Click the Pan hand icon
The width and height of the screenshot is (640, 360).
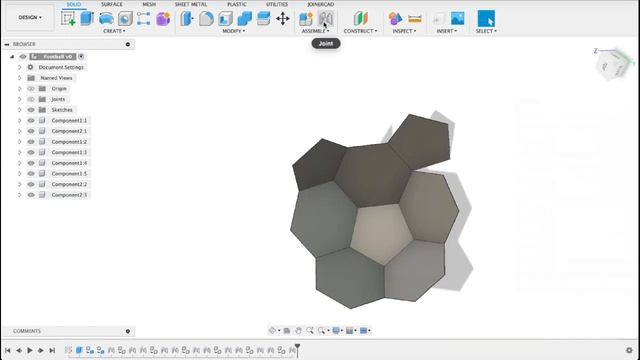point(298,331)
